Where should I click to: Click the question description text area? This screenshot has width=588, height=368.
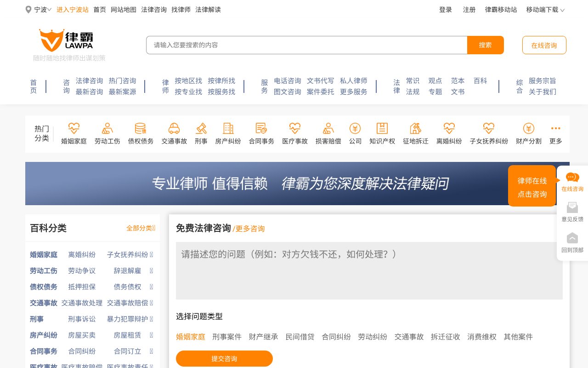tap(369, 270)
